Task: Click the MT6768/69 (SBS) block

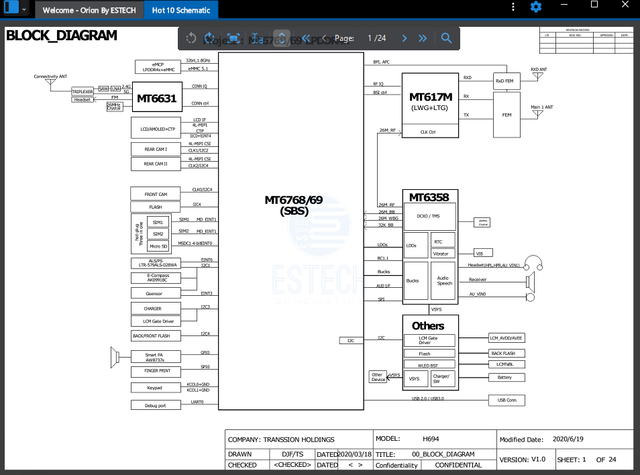Action: pos(293,205)
